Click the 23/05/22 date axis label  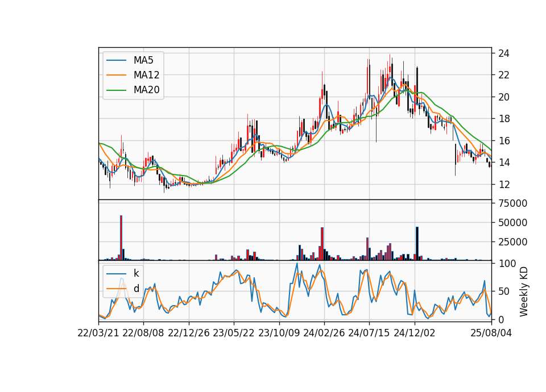point(234,333)
